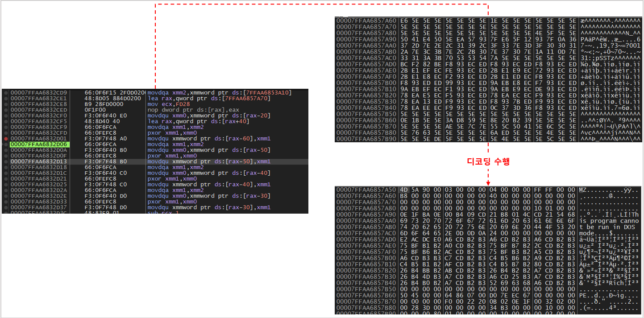Select the highlighted 4D byte in decoded dump
The height and width of the screenshot is (318, 644).
coord(404,190)
